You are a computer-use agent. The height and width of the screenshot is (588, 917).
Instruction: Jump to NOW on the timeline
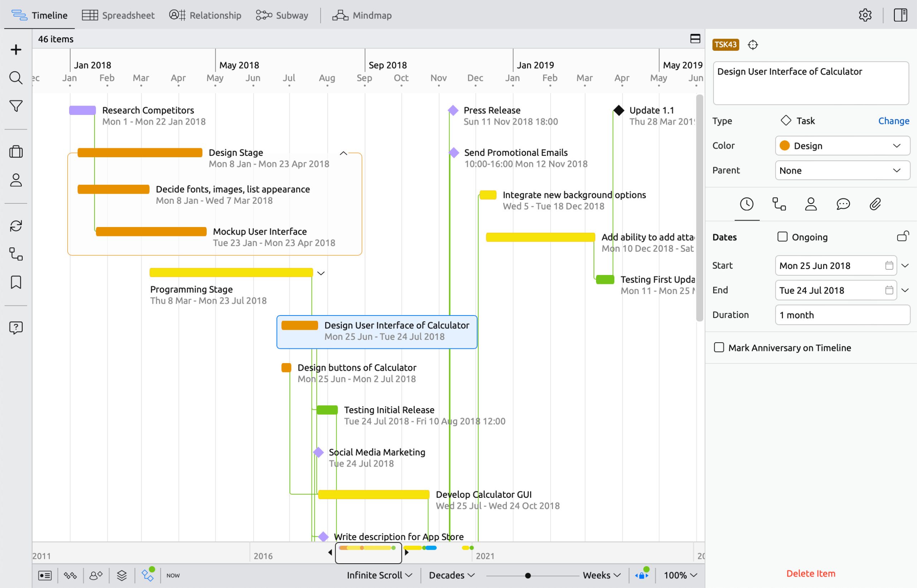point(173,575)
